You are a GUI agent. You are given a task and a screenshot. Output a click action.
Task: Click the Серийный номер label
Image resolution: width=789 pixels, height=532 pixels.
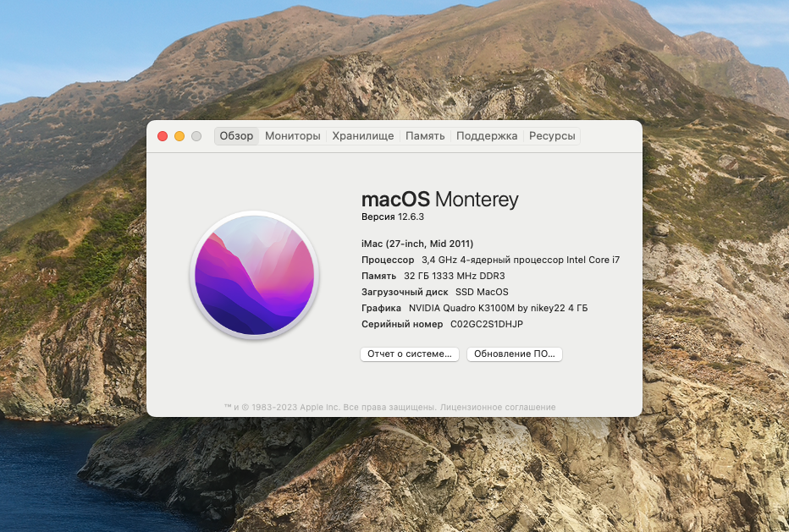(x=402, y=324)
